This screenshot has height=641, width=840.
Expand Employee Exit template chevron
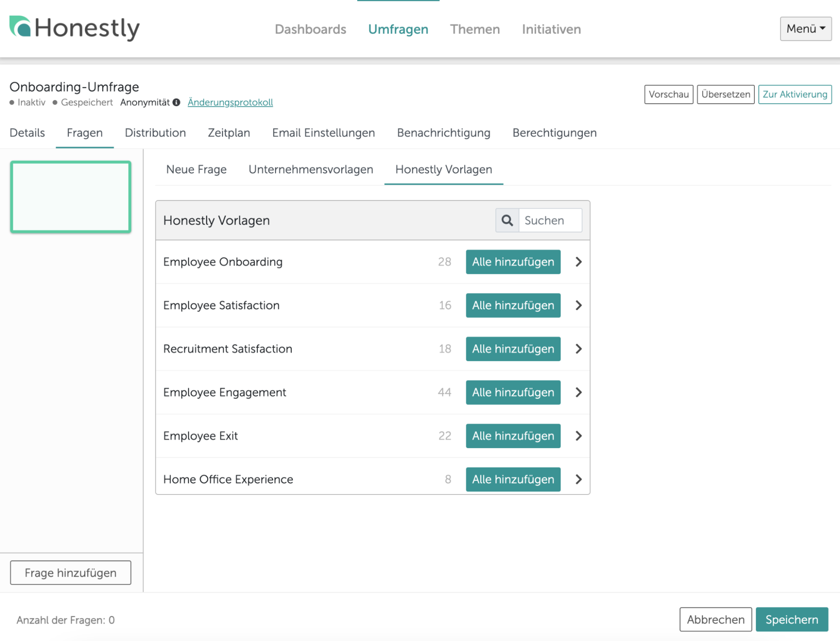579,436
